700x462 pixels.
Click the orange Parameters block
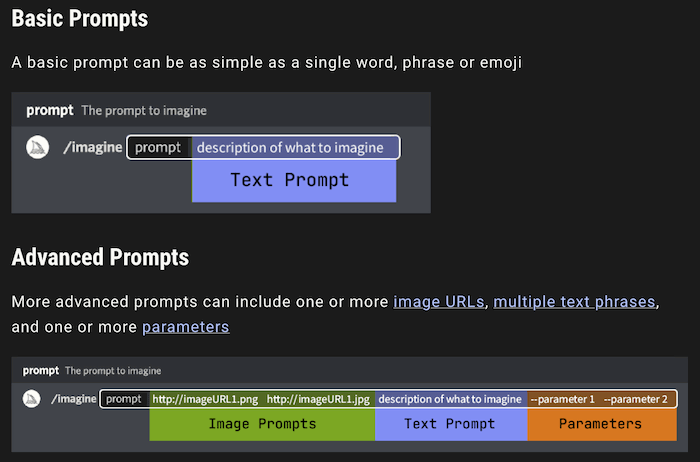point(600,424)
